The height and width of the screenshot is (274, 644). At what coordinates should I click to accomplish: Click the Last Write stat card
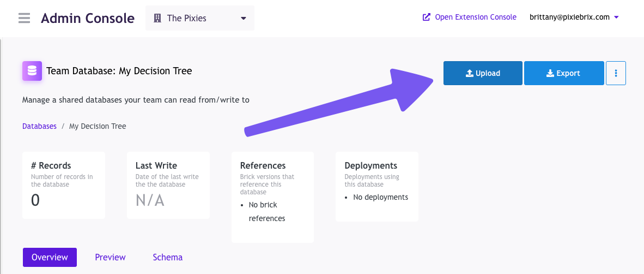click(168, 186)
